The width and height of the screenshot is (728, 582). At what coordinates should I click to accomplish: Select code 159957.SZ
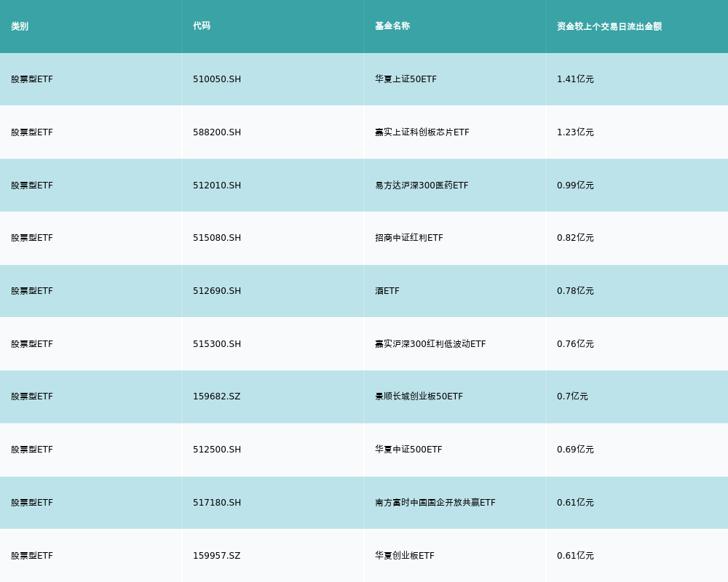tap(217, 556)
